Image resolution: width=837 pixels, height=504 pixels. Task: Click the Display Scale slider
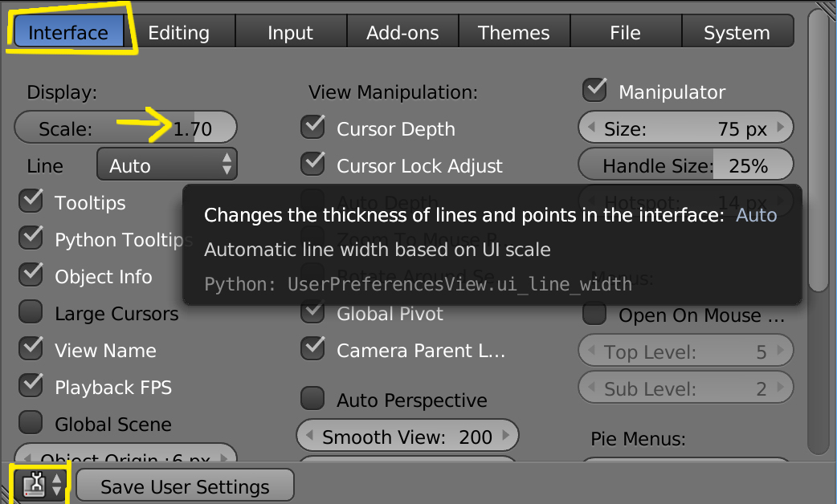(x=125, y=128)
